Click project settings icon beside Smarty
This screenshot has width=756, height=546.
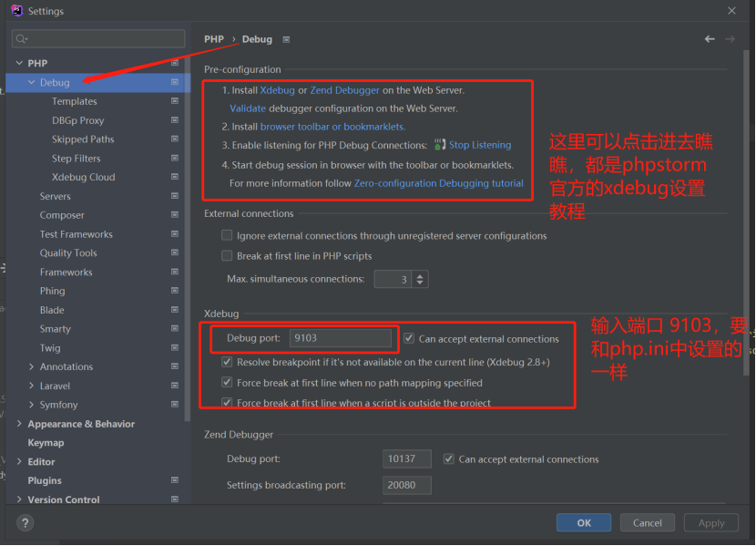pos(175,328)
